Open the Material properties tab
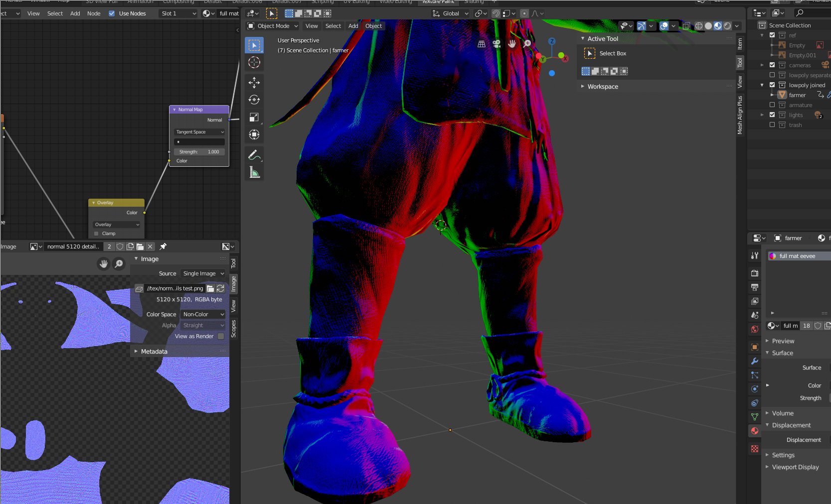 (x=755, y=431)
